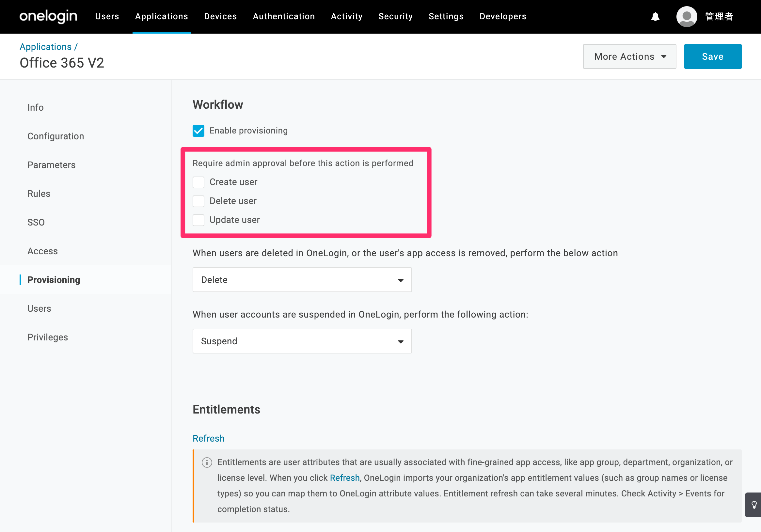Click the Refresh link under Entitlements heading
This screenshot has width=761, height=532.
tap(209, 439)
